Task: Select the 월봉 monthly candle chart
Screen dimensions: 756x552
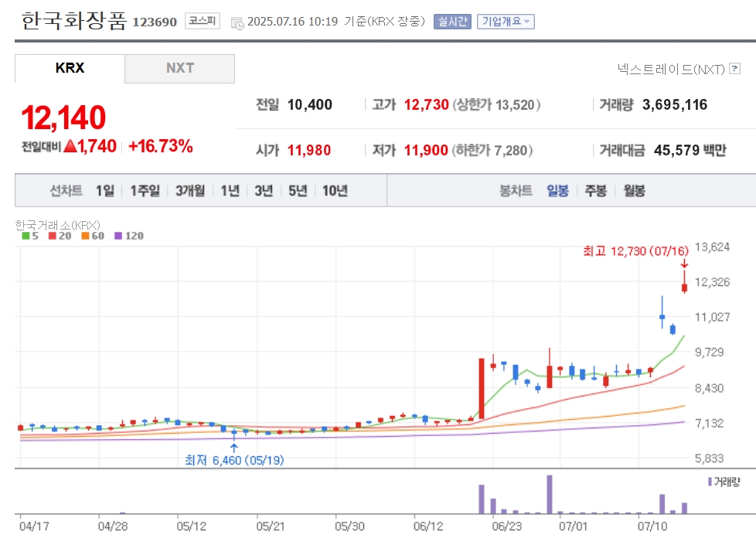Action: point(634,191)
